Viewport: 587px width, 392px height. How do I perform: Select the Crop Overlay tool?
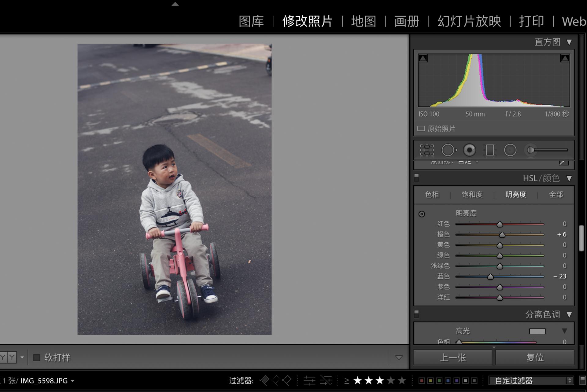coord(427,150)
